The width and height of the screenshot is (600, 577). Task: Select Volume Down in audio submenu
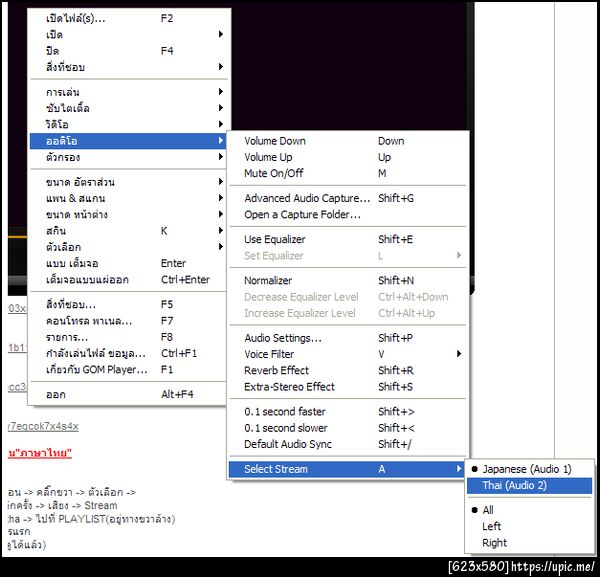pyautogui.click(x=347, y=141)
